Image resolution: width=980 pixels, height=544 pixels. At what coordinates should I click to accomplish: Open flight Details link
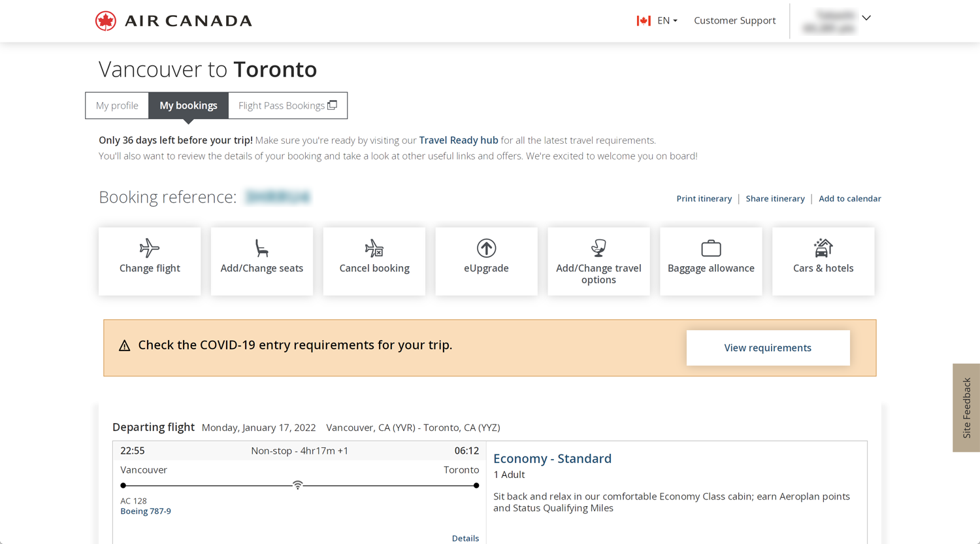pyautogui.click(x=465, y=538)
